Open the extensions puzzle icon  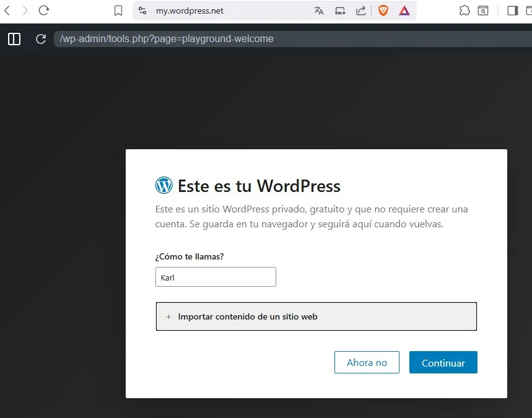464,11
